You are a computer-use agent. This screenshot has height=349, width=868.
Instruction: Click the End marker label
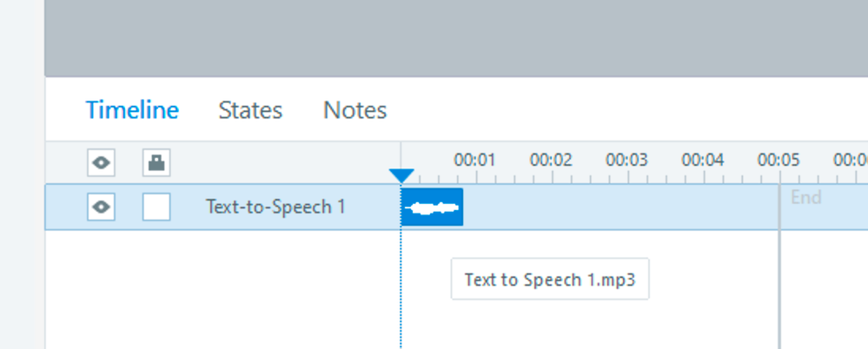coord(805,198)
